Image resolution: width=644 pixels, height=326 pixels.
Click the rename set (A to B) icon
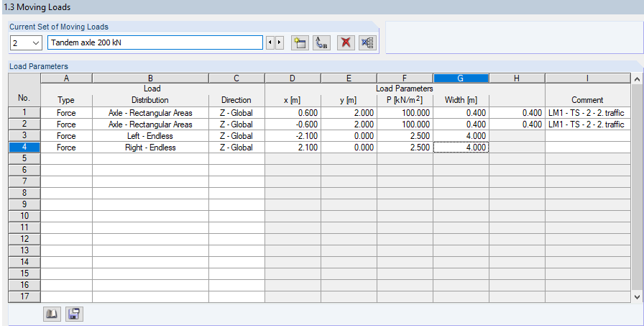click(x=321, y=42)
